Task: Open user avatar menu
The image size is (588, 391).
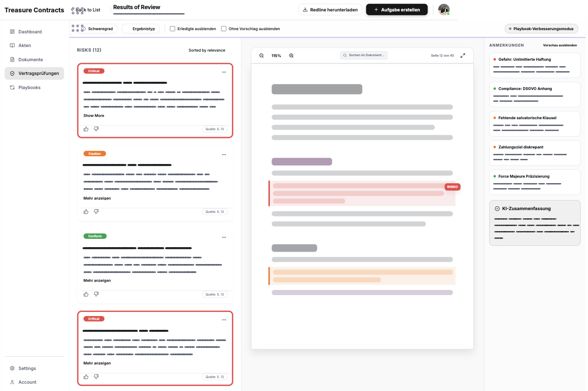Action: pyautogui.click(x=444, y=10)
